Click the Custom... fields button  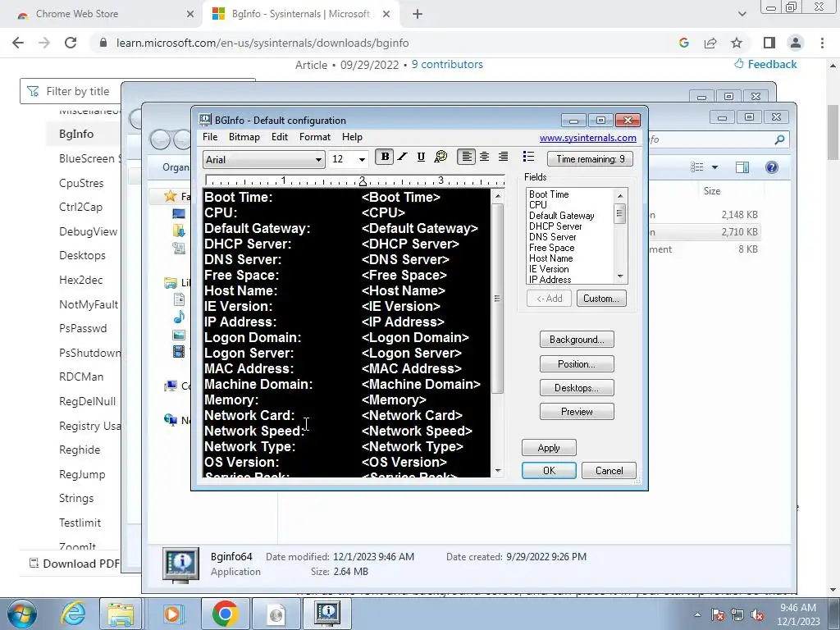(x=601, y=299)
